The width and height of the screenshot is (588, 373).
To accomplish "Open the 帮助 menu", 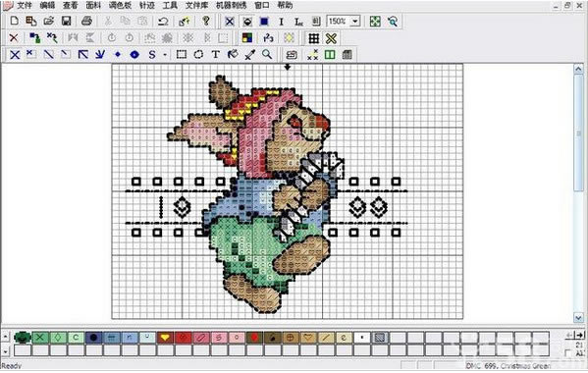I will pyautogui.click(x=285, y=5).
